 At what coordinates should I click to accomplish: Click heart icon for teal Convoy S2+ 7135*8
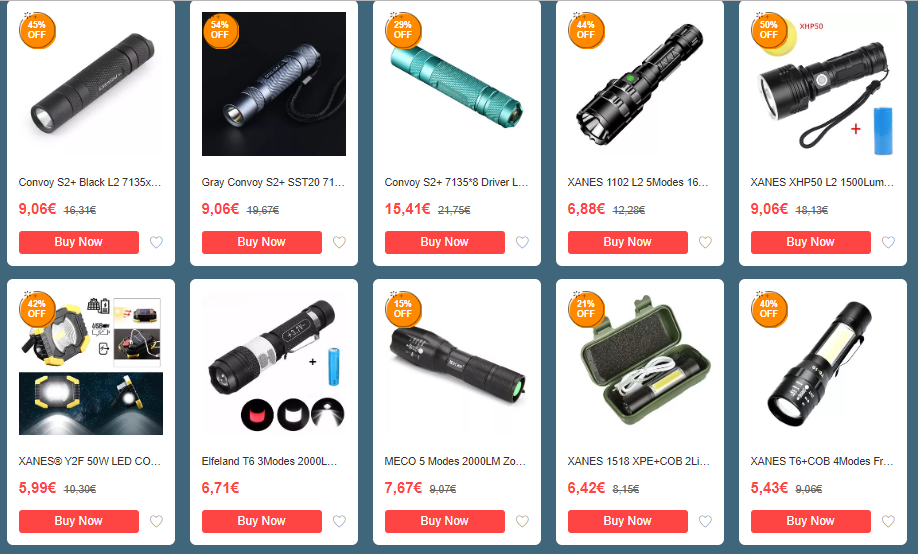tap(522, 242)
